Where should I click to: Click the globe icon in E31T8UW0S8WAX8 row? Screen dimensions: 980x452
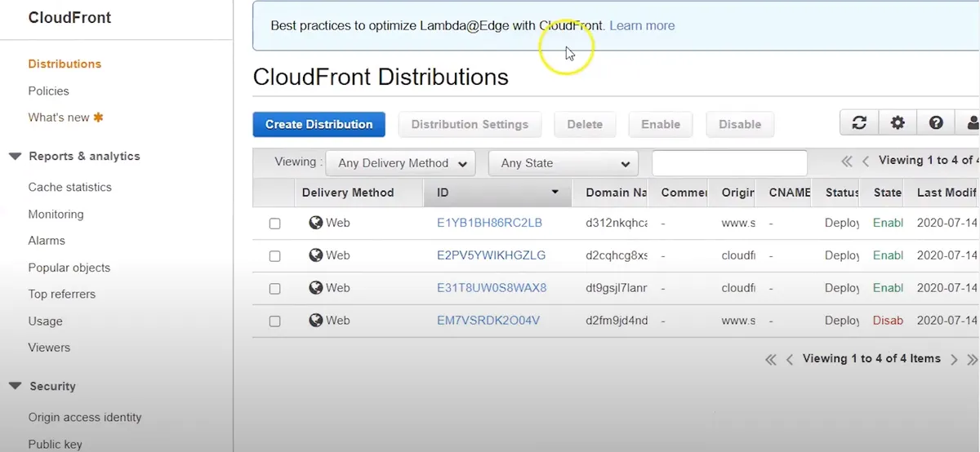316,287
